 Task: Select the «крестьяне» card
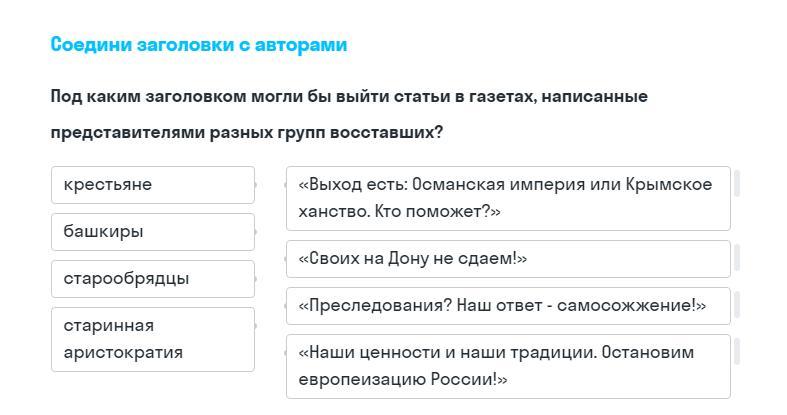[152, 185]
